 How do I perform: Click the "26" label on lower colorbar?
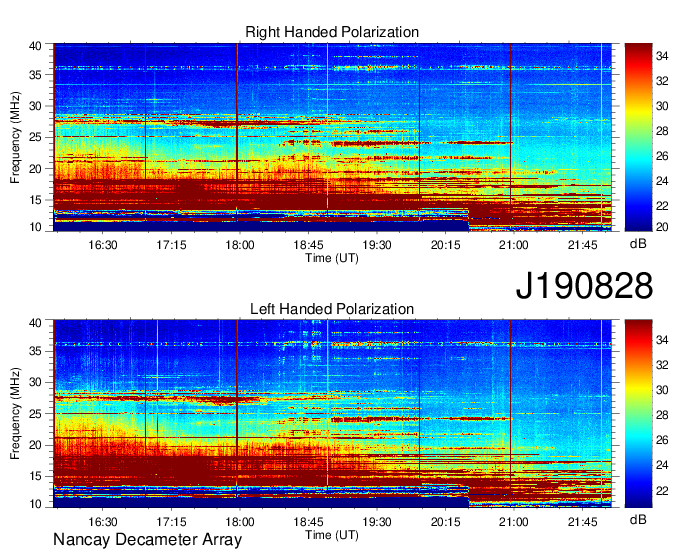tap(662, 440)
